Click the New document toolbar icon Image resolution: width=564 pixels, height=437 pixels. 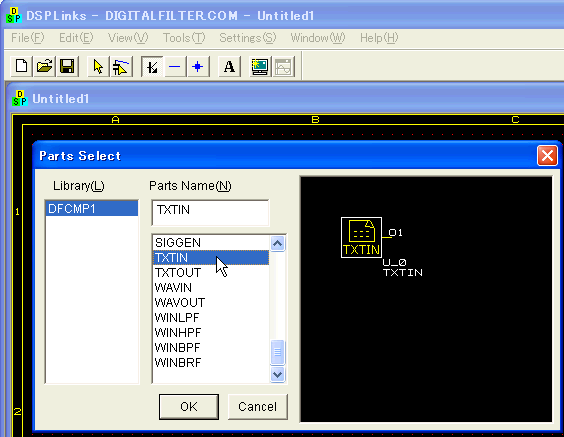coord(22,67)
